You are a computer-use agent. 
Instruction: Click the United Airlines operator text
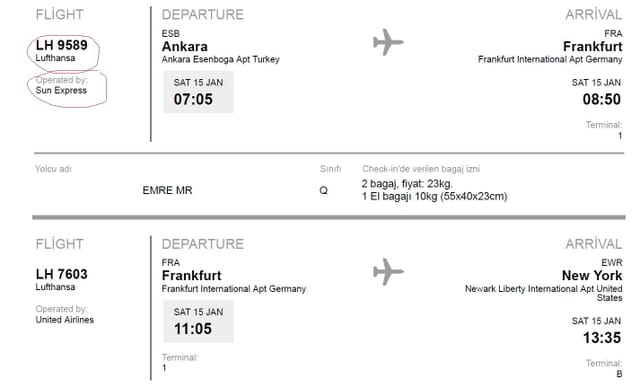[x=64, y=320]
